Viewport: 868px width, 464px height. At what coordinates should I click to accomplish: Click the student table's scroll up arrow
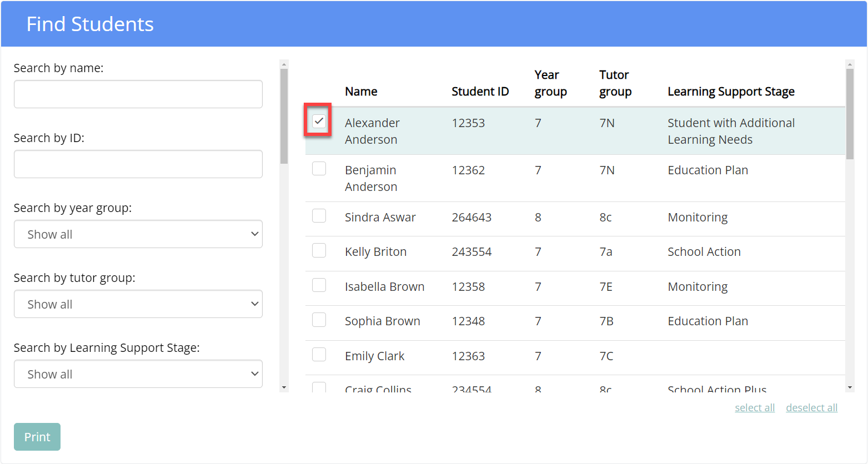click(x=850, y=64)
